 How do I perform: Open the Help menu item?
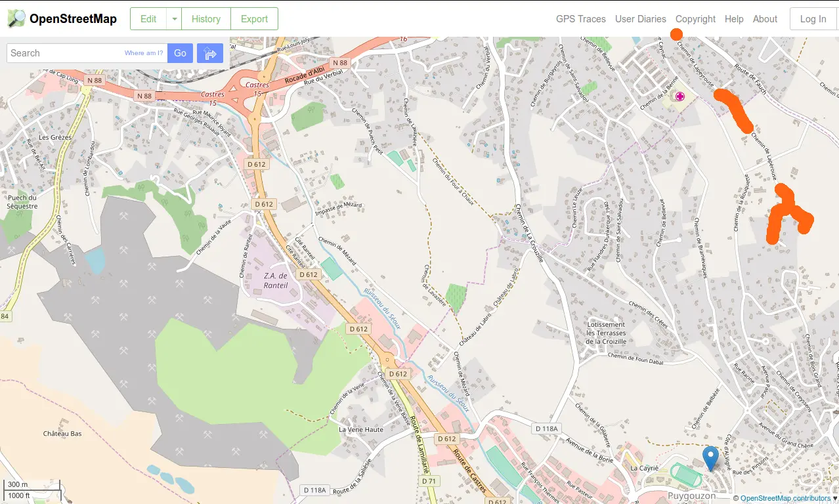pos(734,19)
